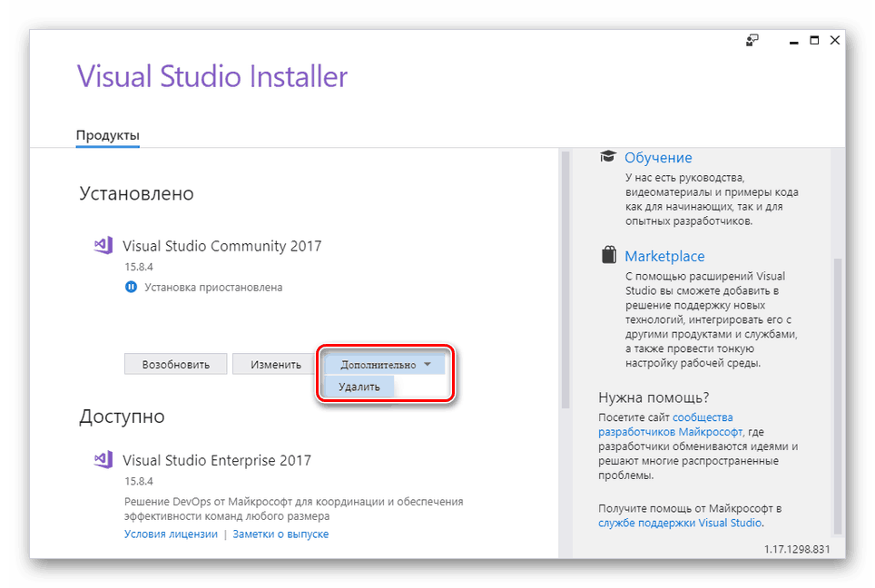
Task: Click the graduation cap learning icon
Action: pos(608,157)
